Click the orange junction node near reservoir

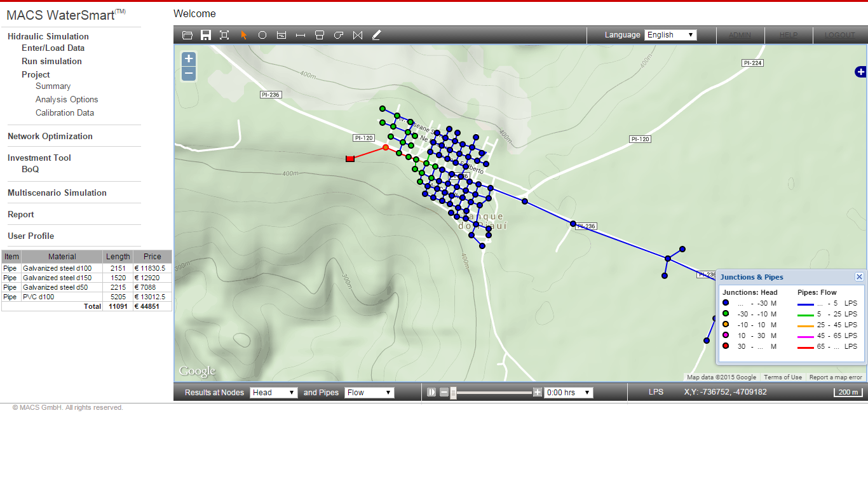385,147
